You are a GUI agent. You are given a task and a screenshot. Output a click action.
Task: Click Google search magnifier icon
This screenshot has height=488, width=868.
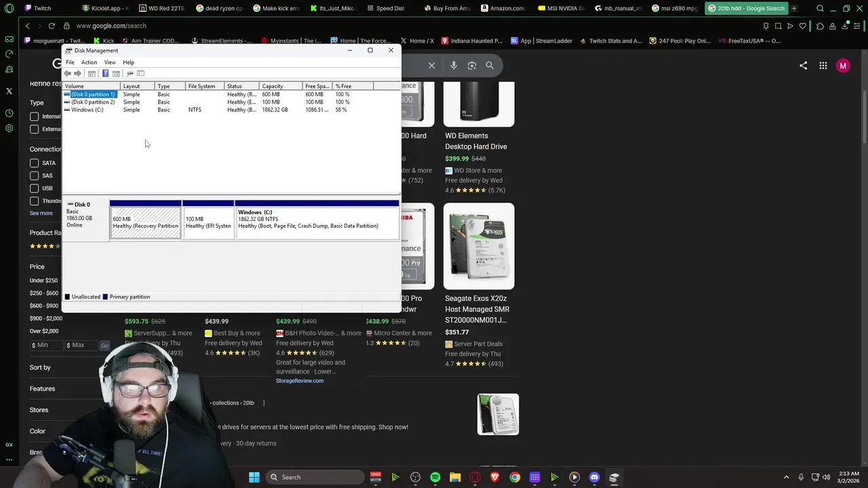click(490, 66)
